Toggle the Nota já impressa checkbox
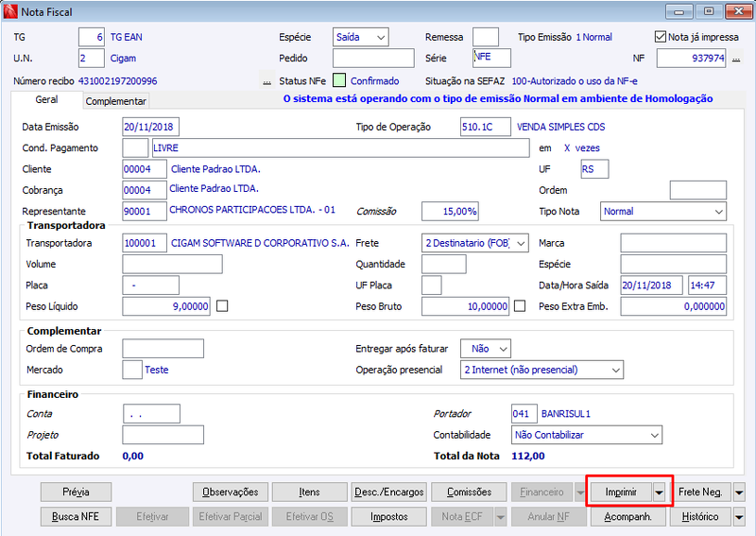 [x=661, y=37]
